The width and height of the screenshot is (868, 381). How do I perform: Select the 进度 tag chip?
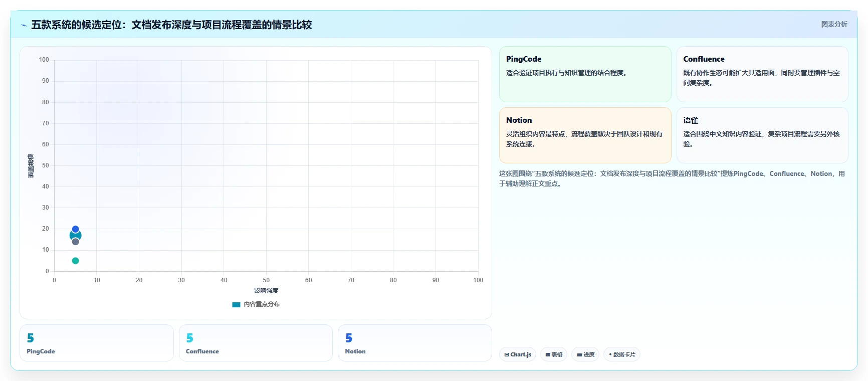click(585, 354)
